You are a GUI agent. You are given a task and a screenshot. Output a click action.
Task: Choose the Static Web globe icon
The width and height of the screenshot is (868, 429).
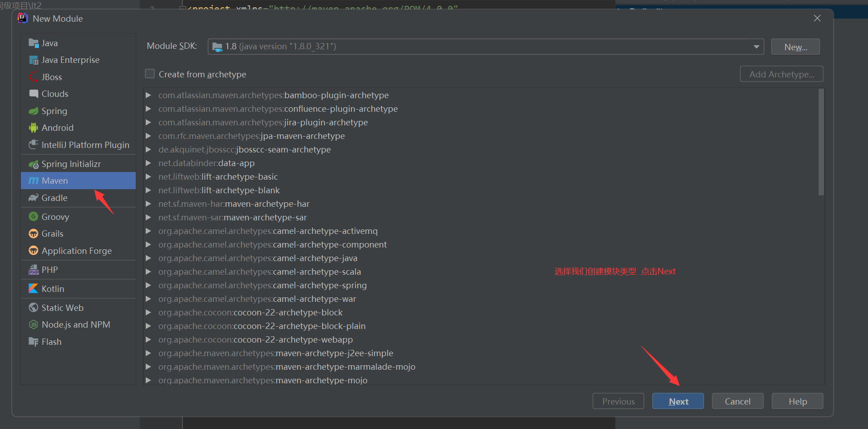point(33,308)
